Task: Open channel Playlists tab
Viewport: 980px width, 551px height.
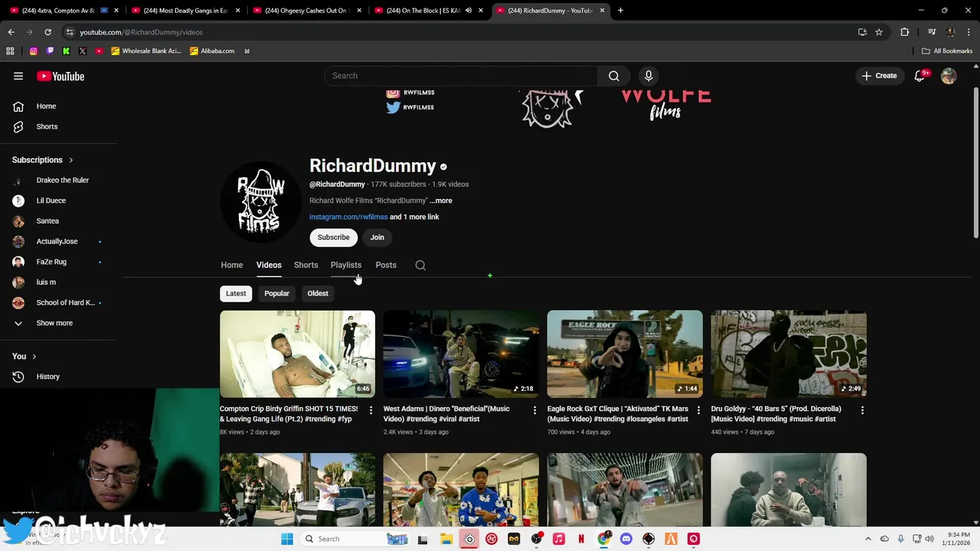Action: point(346,265)
